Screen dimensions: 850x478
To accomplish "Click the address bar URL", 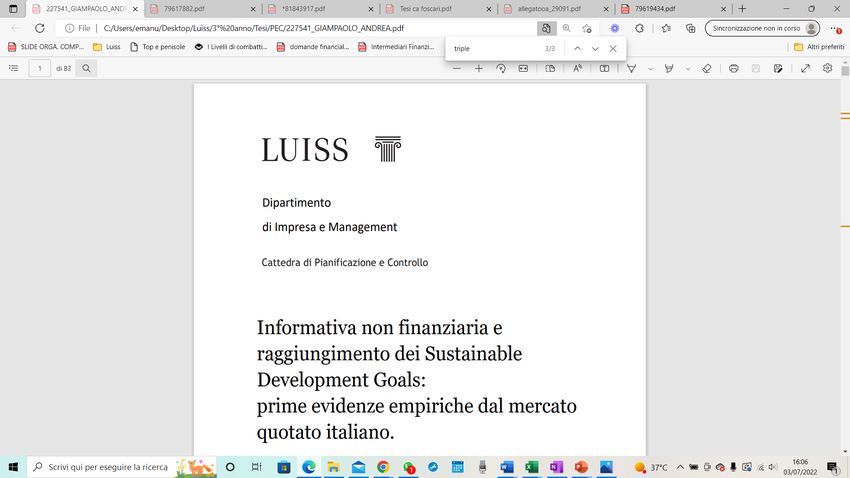I will click(254, 28).
